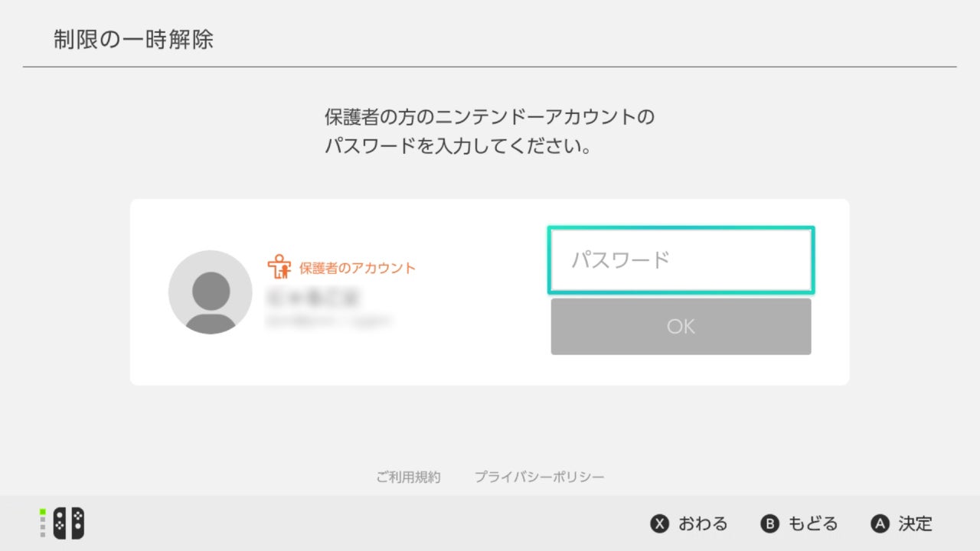980x551 pixels.
Task: Click the Joy-Con controller icon
Action: [x=69, y=523]
